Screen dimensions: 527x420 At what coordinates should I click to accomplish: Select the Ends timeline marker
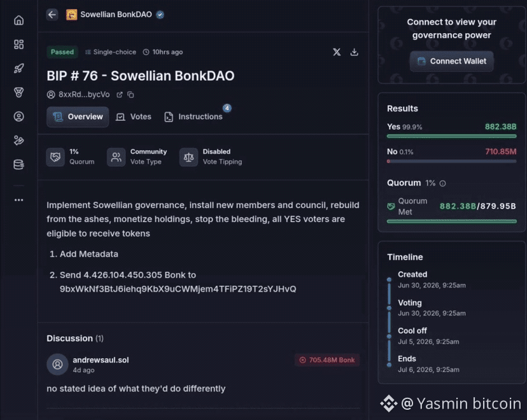389,365
